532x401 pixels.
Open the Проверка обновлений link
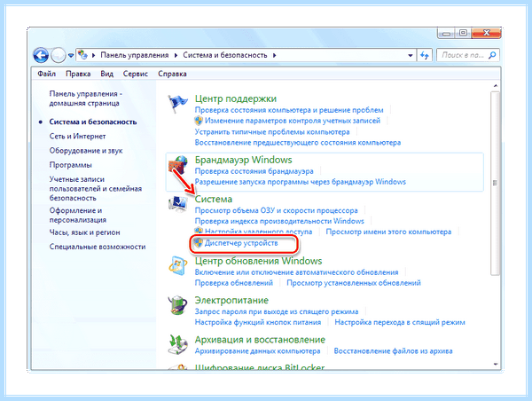point(234,283)
